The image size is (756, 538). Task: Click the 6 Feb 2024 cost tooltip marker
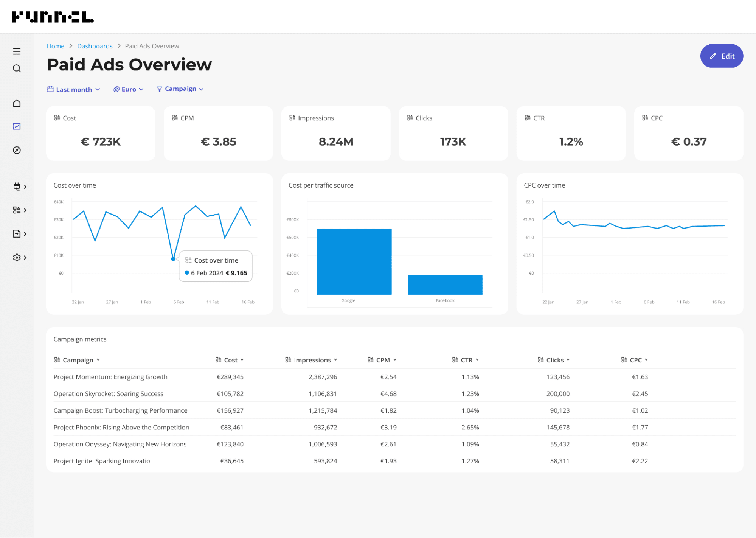pyautogui.click(x=173, y=259)
